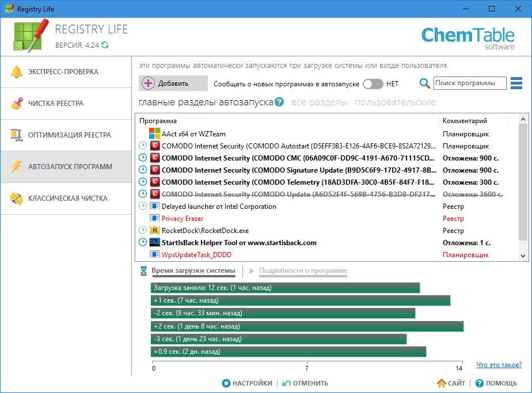Open the hamburger menu icon
This screenshot has width=532, height=393.
(516, 83)
